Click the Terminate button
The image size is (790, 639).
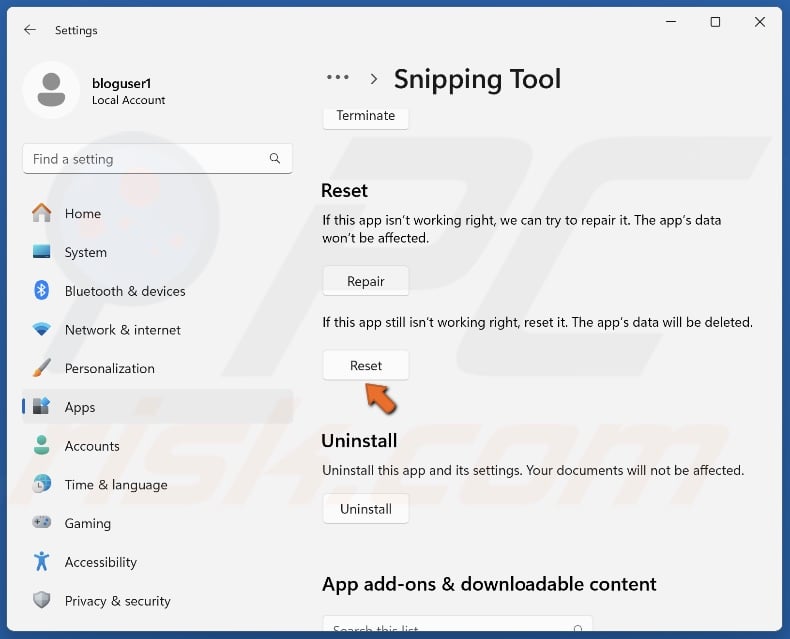pos(366,117)
